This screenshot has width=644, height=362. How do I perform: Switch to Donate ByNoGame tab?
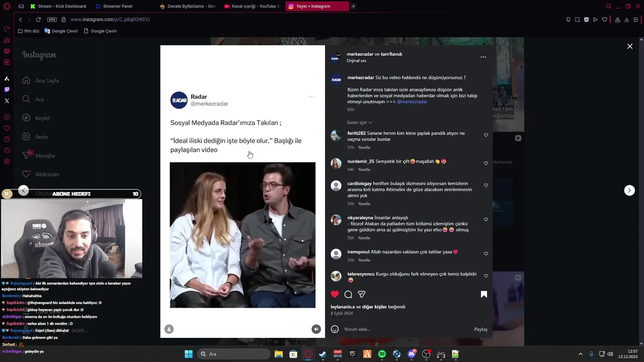[x=187, y=6]
